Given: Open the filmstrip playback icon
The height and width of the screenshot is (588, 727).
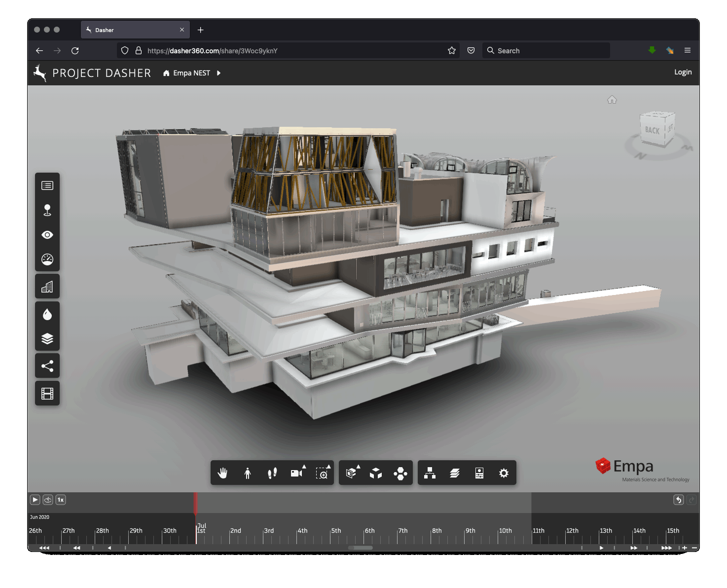Looking at the screenshot, I should 47,394.
